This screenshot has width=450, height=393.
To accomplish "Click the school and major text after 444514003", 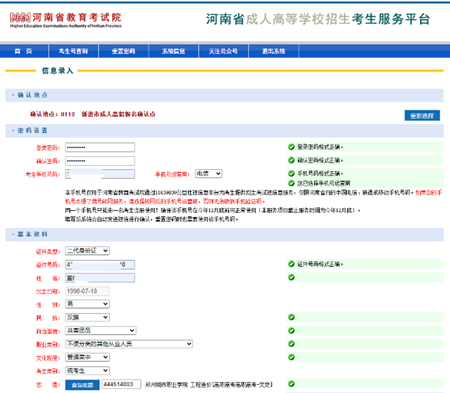I will click(209, 385).
